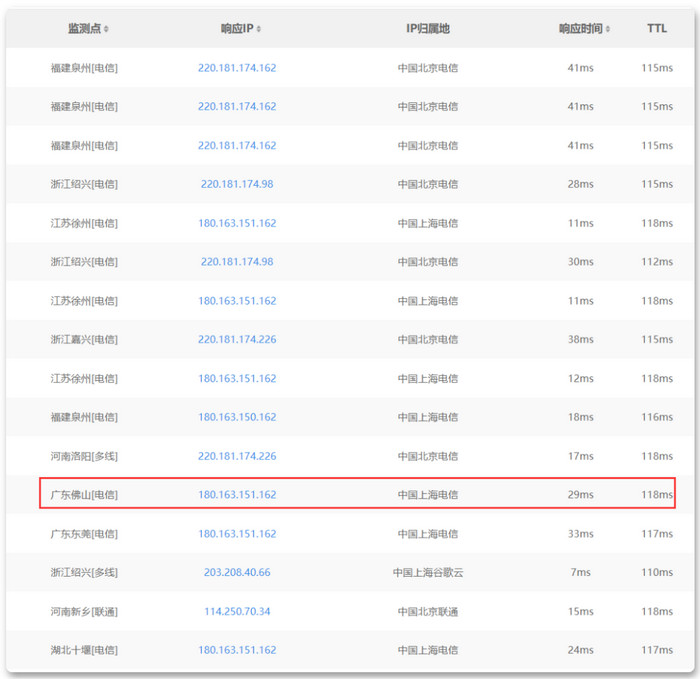
Task: Open IP 220.181.174.226 in 浙江嘉兴 row
Action: (237, 339)
